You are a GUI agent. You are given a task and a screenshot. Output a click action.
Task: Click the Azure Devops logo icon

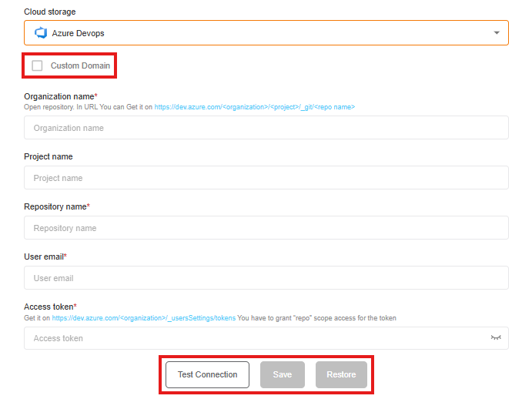point(41,33)
